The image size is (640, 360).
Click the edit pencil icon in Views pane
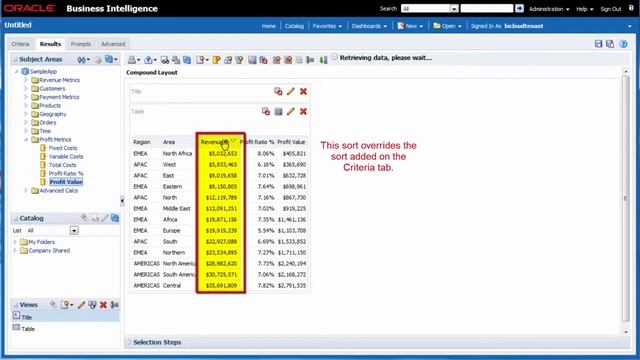click(x=81, y=305)
